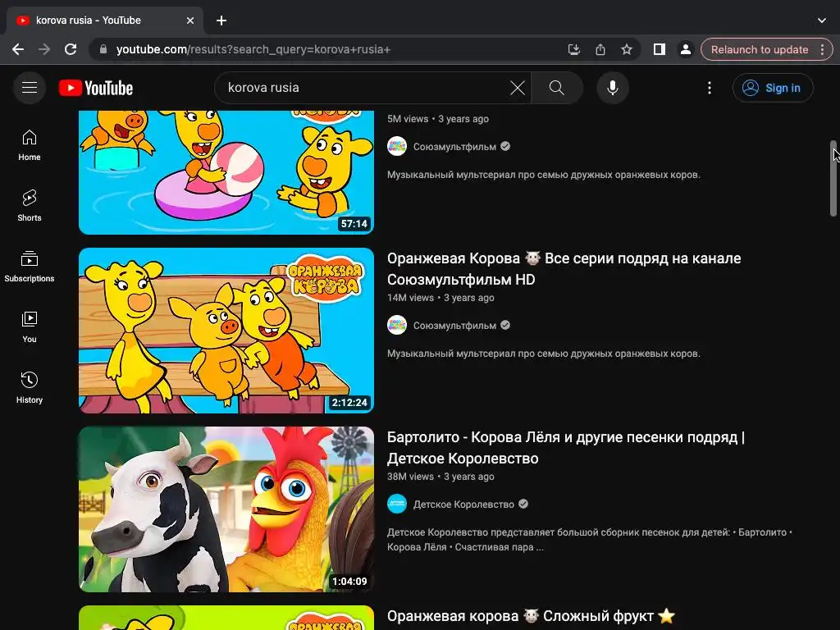Open Chrome menu three dots
The width and height of the screenshot is (840, 630).
pyautogui.click(x=822, y=49)
